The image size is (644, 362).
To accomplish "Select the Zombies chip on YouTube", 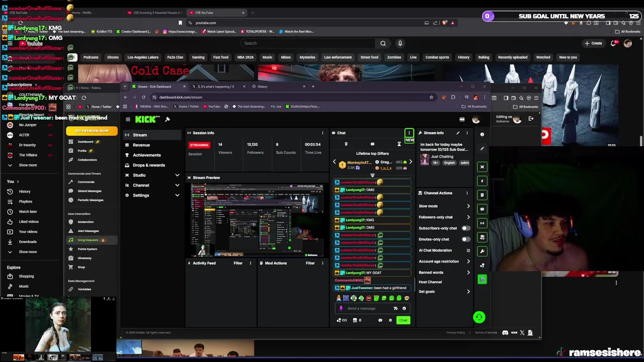I will pos(394,57).
